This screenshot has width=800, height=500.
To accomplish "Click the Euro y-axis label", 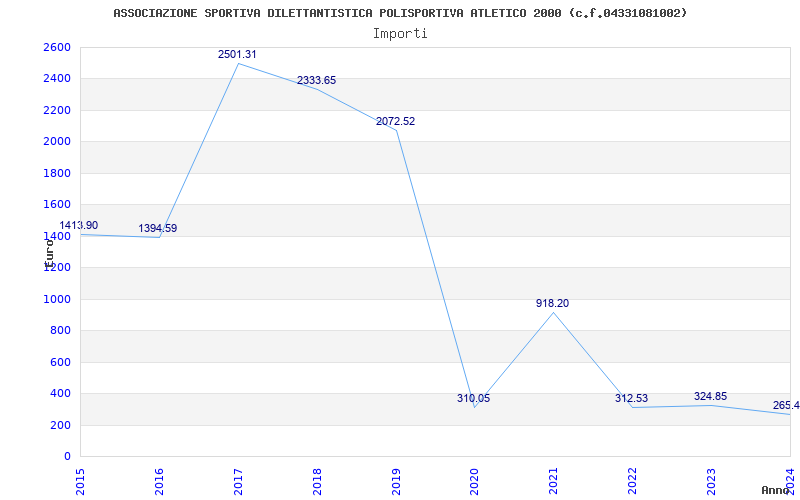I will pyautogui.click(x=49, y=253).
